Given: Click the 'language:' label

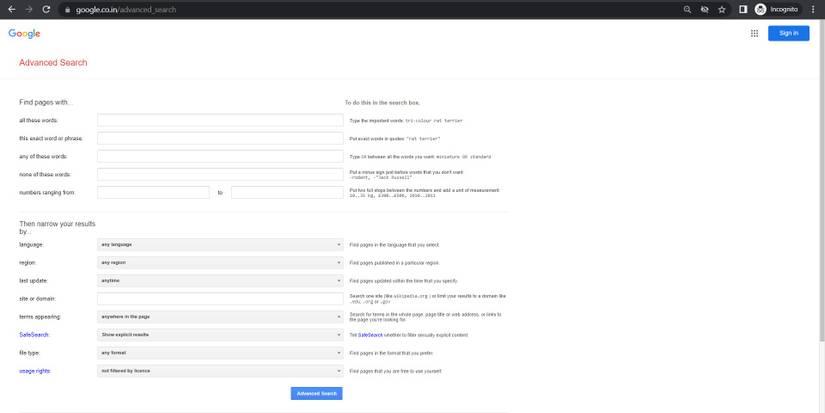Looking at the screenshot, I should 32,245.
